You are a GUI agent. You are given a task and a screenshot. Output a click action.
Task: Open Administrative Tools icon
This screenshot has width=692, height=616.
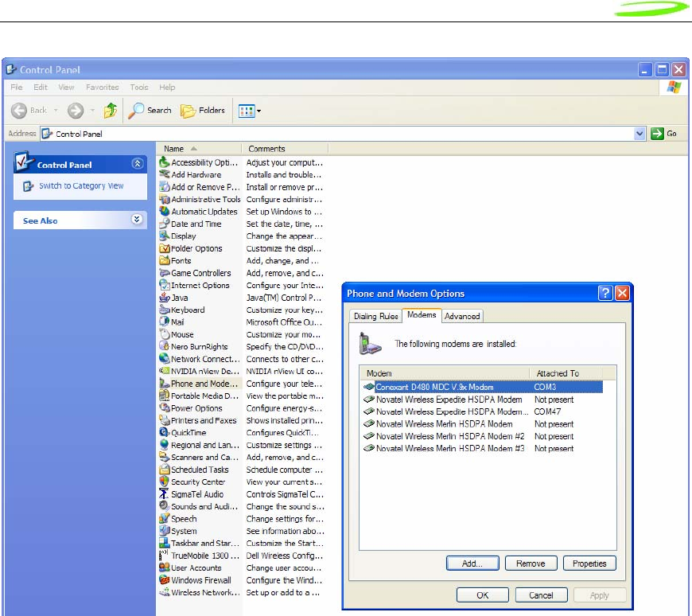[165, 199]
